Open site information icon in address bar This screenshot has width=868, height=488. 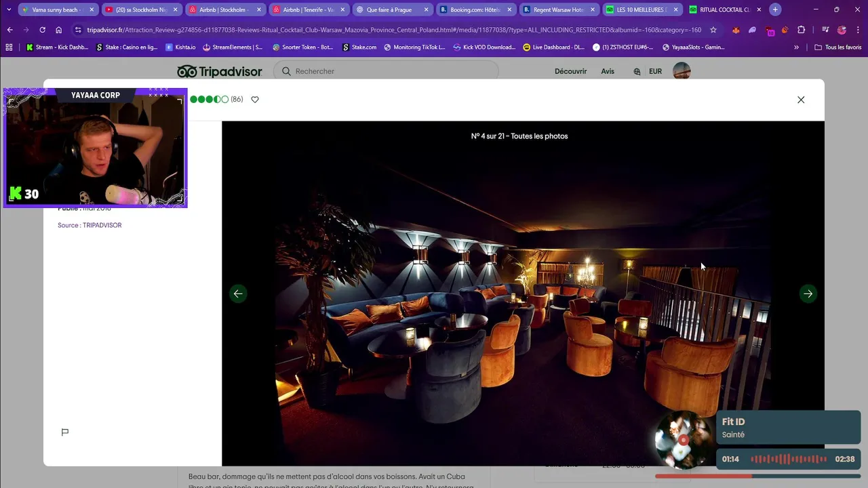tap(78, 30)
